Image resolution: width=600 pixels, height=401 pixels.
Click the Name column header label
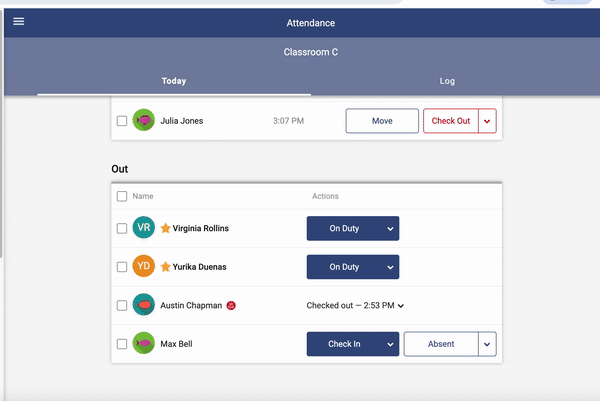click(x=143, y=196)
